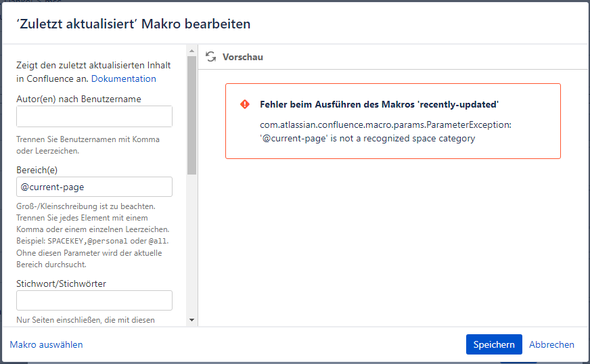
Task: Click the parameter panel scrollbar thumb
Action: (x=192, y=115)
